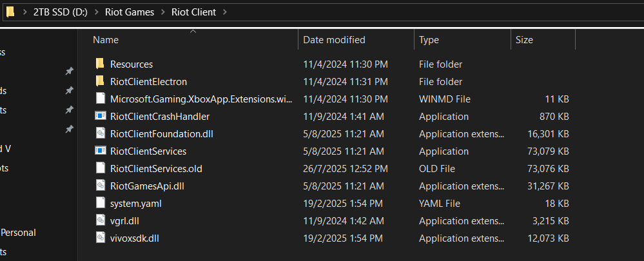Viewport: 644px width, 261px height.
Task: Click the 73,076 KB size value
Action: pos(548,169)
